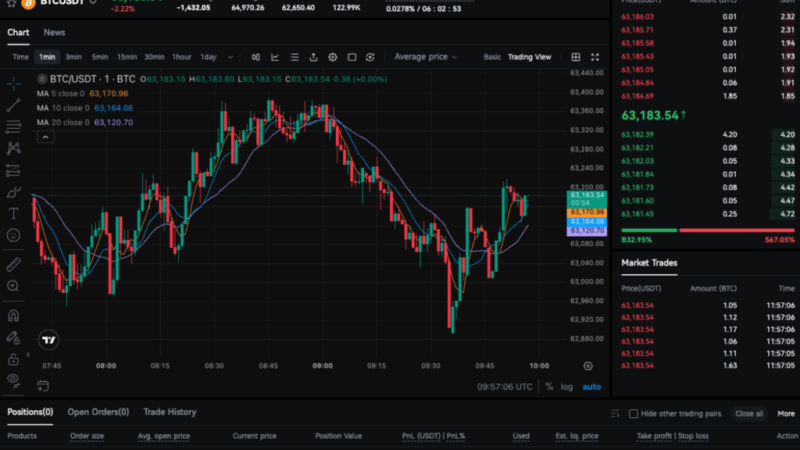800x450 pixels.
Task: Hide all drawings with eye icon
Action: (x=14, y=381)
